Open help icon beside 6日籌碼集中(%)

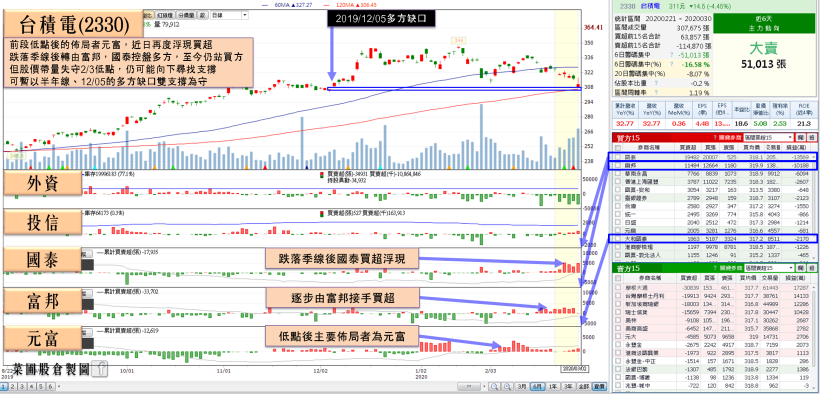(x=671, y=64)
